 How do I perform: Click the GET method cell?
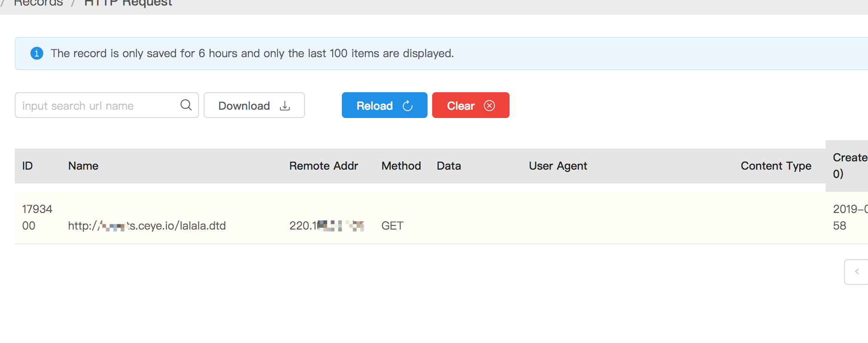pyautogui.click(x=393, y=226)
